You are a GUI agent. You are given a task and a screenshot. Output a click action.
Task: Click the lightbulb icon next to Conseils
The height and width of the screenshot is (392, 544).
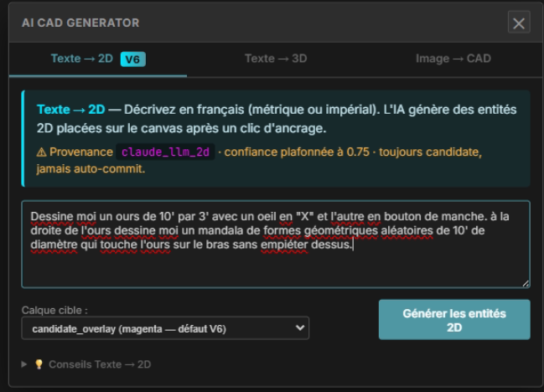(x=39, y=364)
